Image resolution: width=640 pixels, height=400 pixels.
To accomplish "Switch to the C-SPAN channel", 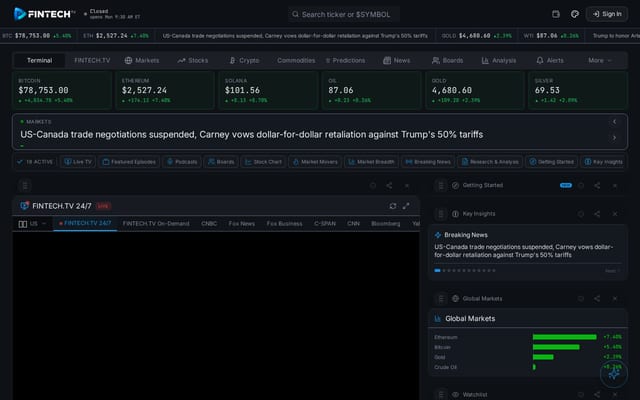I will point(325,224).
